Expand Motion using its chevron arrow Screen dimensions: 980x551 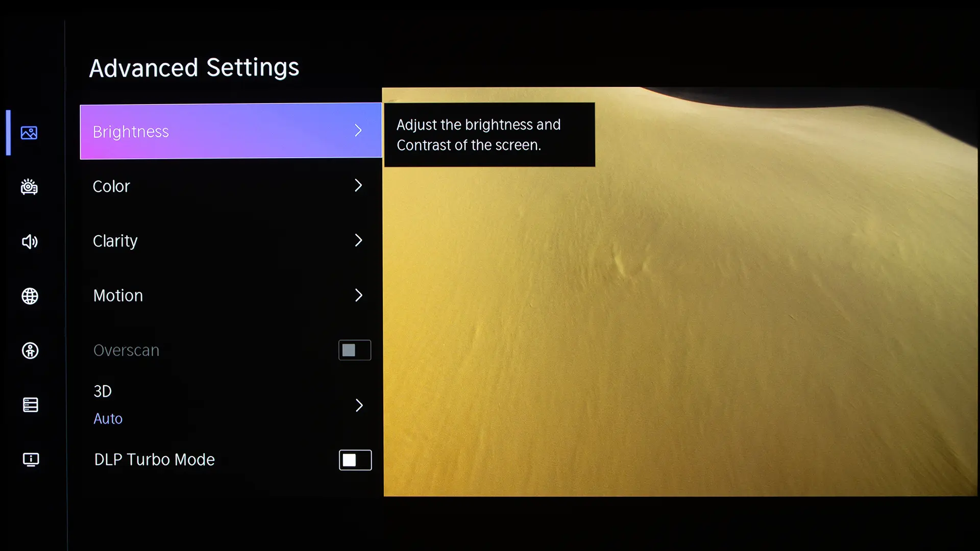359,295
